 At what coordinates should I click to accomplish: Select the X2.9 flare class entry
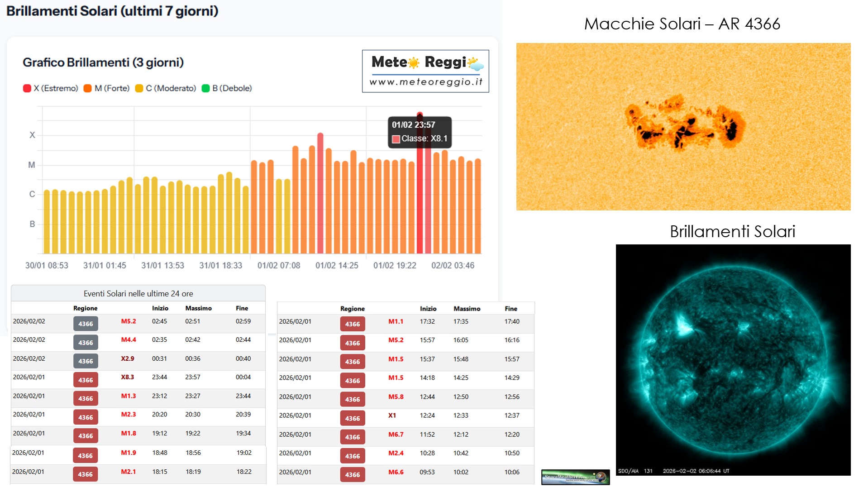click(x=128, y=358)
